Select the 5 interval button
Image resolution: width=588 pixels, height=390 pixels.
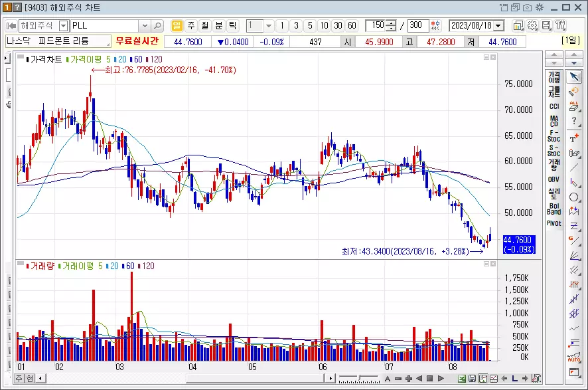click(x=310, y=25)
